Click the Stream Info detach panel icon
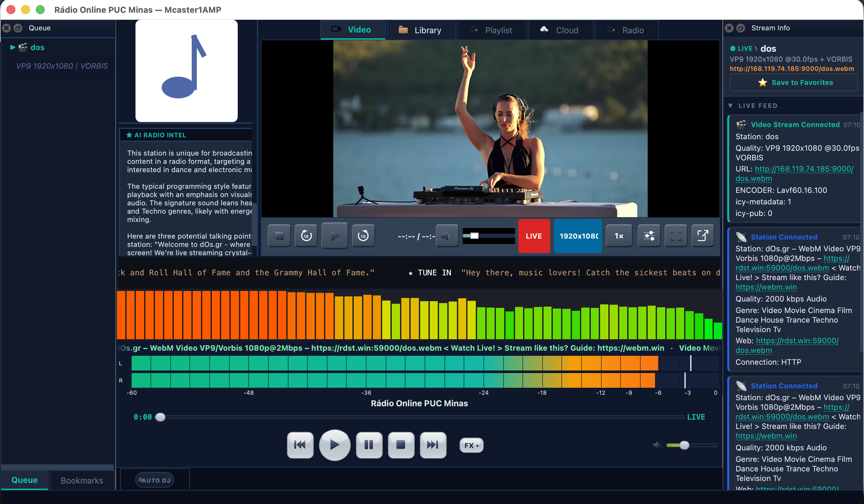The image size is (864, 504). coord(741,28)
